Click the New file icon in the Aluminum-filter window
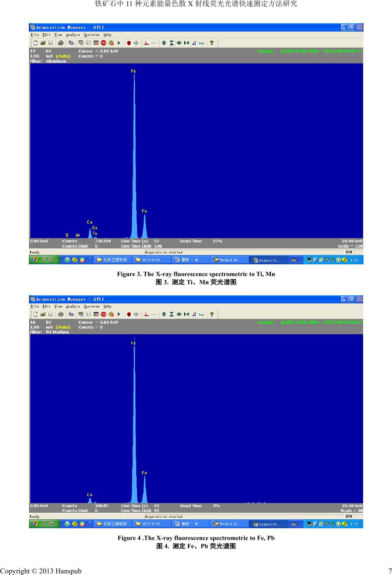The width and height of the screenshot is (392, 575). click(36, 43)
